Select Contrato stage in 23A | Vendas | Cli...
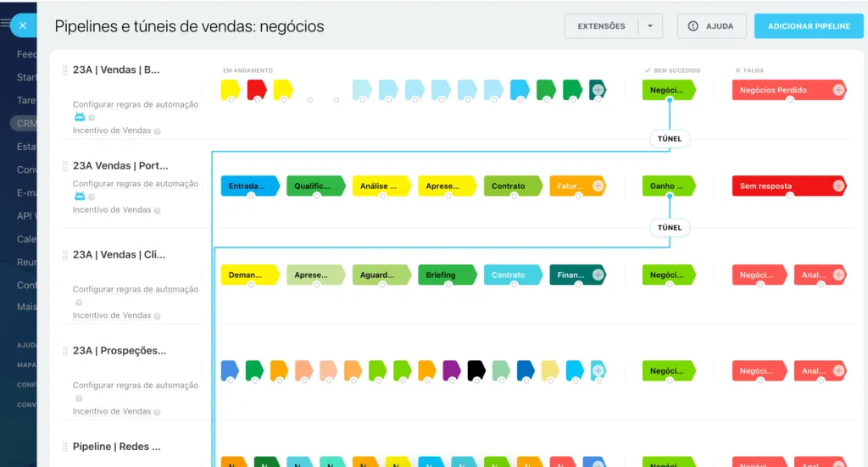 513,275
